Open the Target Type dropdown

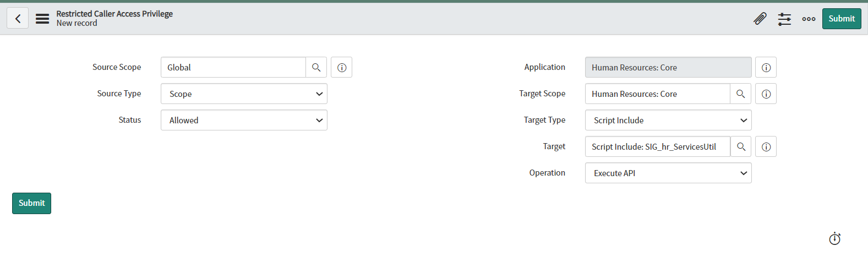668,120
